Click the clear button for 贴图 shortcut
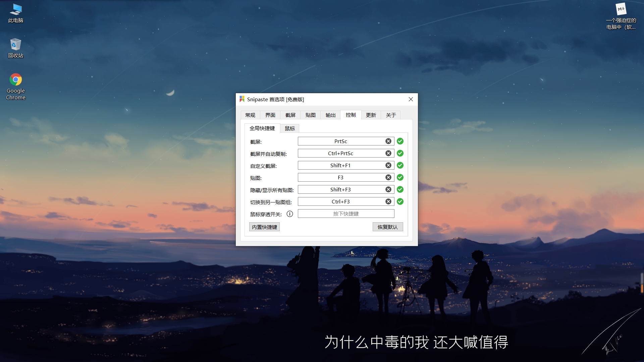This screenshot has height=362, width=644. coord(388,177)
